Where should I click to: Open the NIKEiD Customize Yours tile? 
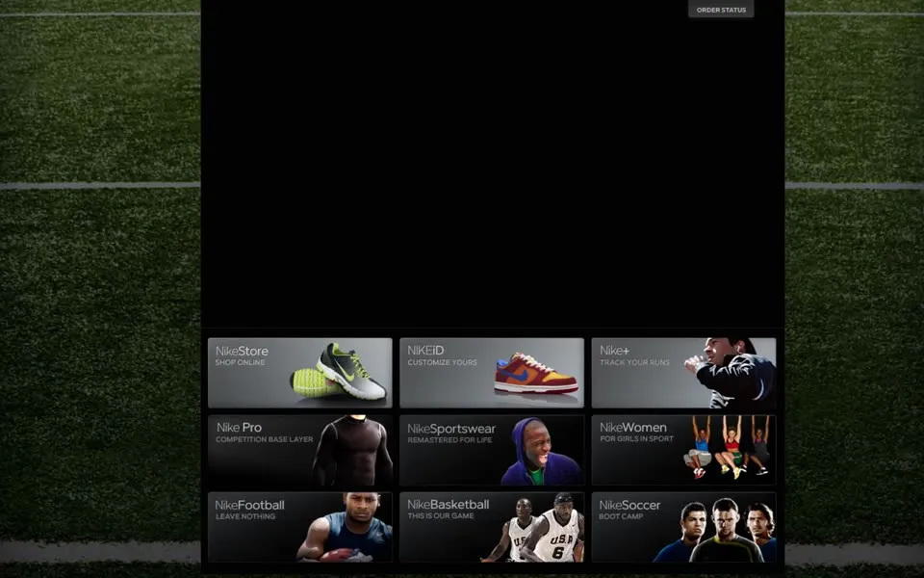pyautogui.click(x=492, y=373)
